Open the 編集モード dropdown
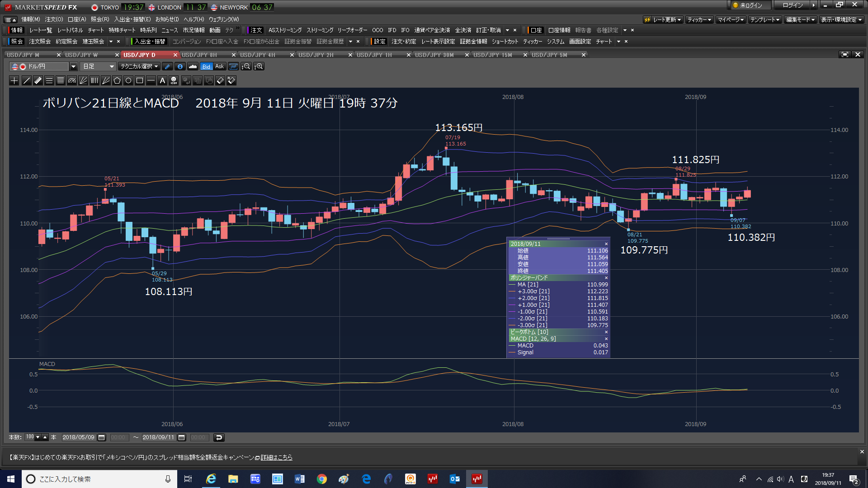Screen dimensions: 868x488 (800, 20)
